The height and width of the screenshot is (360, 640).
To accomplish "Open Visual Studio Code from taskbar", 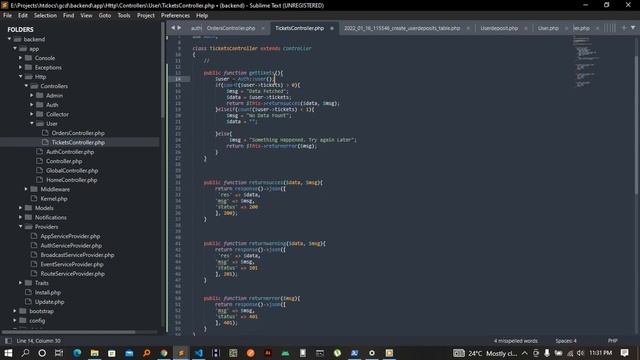I will (x=199, y=353).
